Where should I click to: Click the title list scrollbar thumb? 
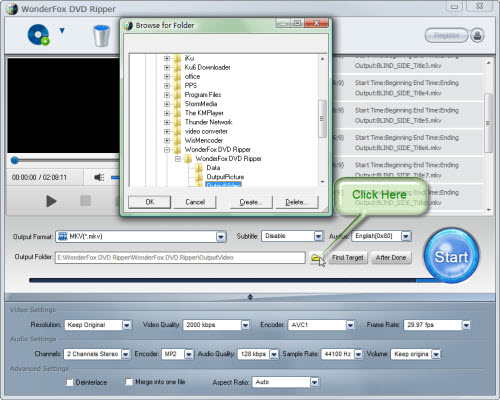point(488,123)
